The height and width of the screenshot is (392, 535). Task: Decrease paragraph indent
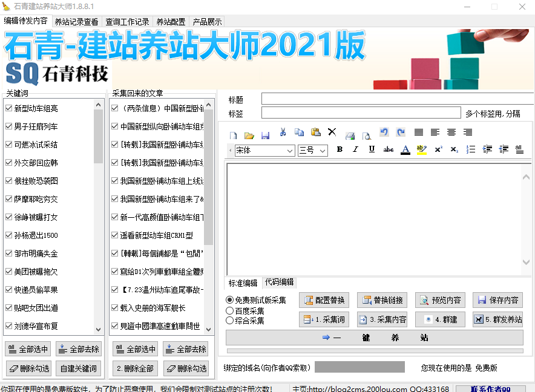[x=504, y=149]
